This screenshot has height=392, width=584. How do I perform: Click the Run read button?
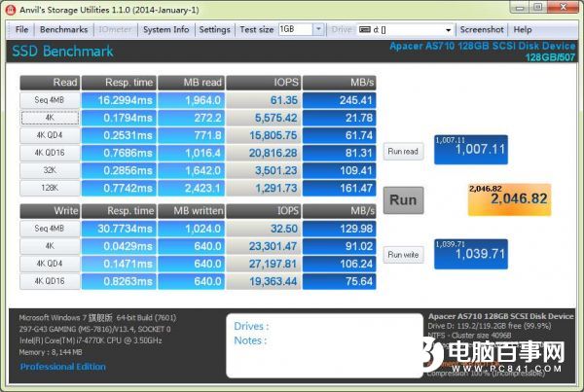coord(403,152)
